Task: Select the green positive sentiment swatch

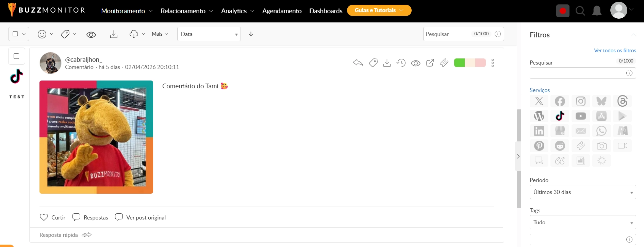Action: [x=459, y=63]
